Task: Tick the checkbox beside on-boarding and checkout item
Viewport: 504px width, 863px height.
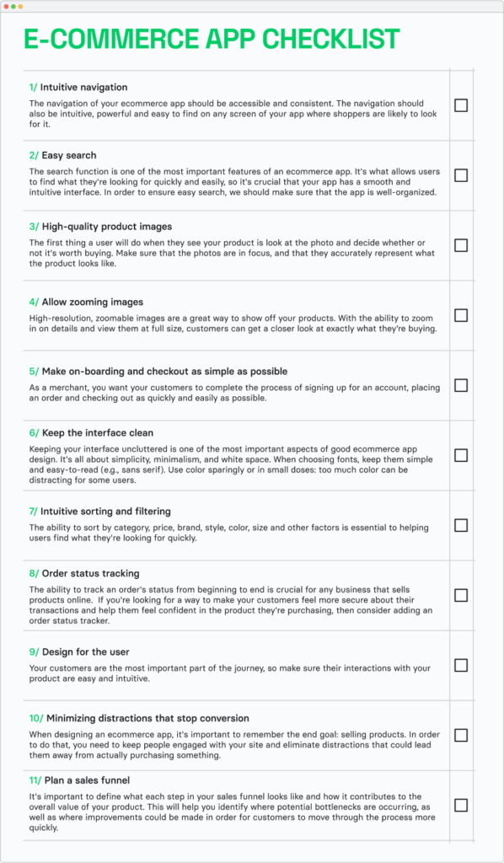Action: (x=461, y=385)
